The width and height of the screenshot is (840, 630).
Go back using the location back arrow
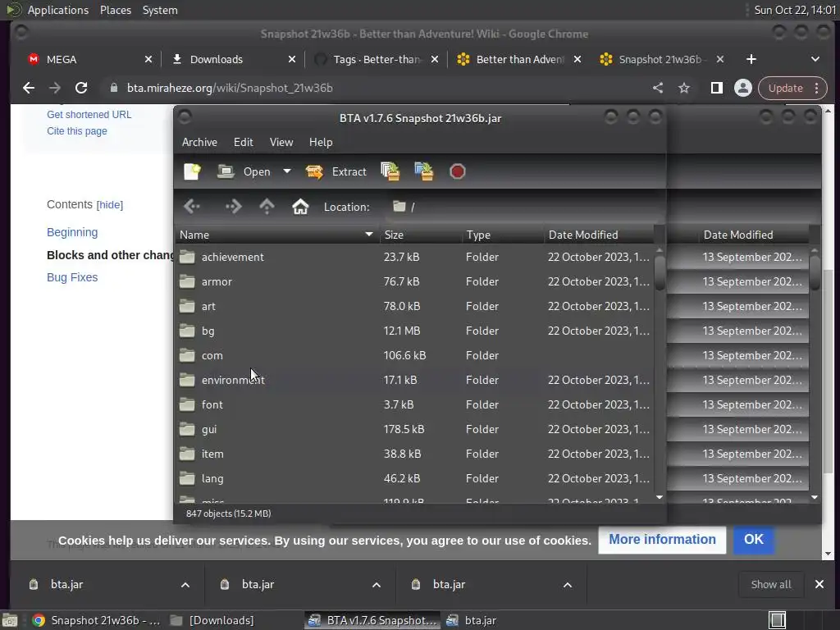(x=192, y=206)
